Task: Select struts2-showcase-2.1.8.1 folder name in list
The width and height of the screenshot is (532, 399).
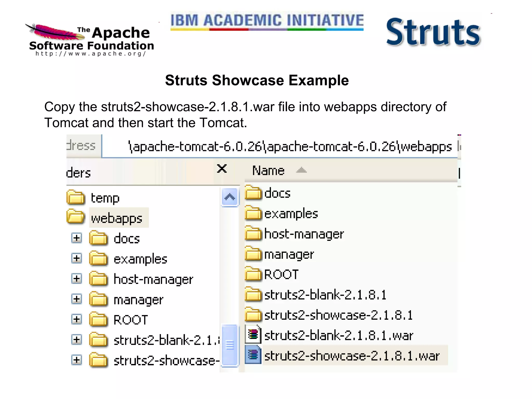Action: tap(338, 315)
